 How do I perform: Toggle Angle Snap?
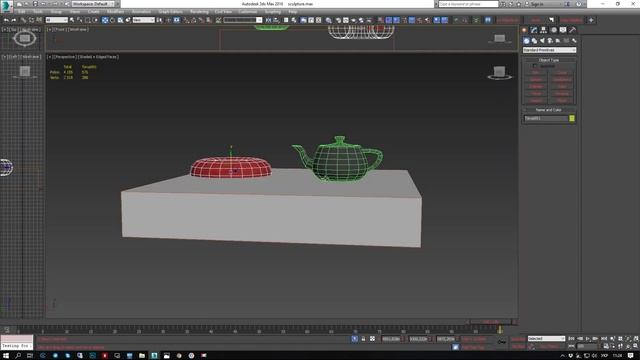(193, 20)
